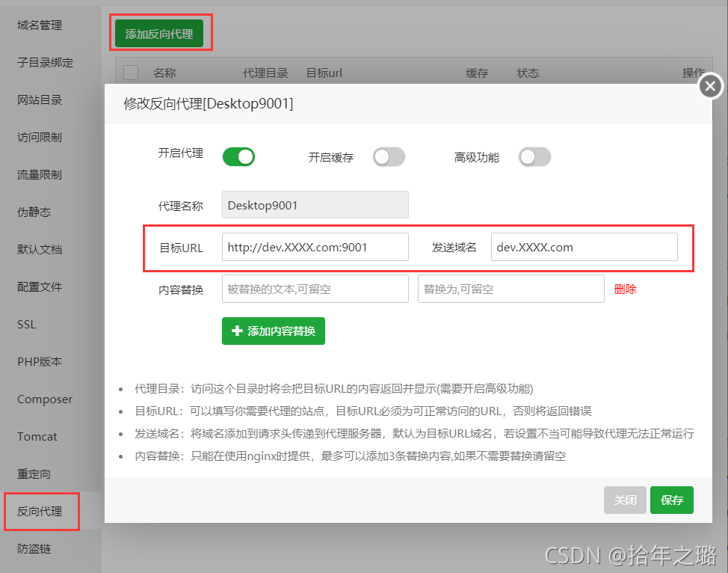The height and width of the screenshot is (573, 728).
Task: Open PHP版本 in the sidebar
Action: tap(40, 361)
